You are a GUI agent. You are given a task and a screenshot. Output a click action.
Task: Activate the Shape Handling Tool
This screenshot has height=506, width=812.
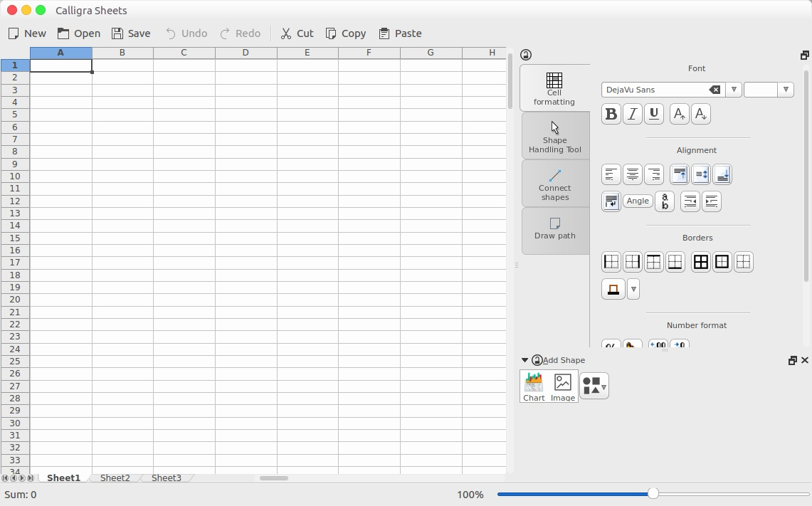coord(554,135)
